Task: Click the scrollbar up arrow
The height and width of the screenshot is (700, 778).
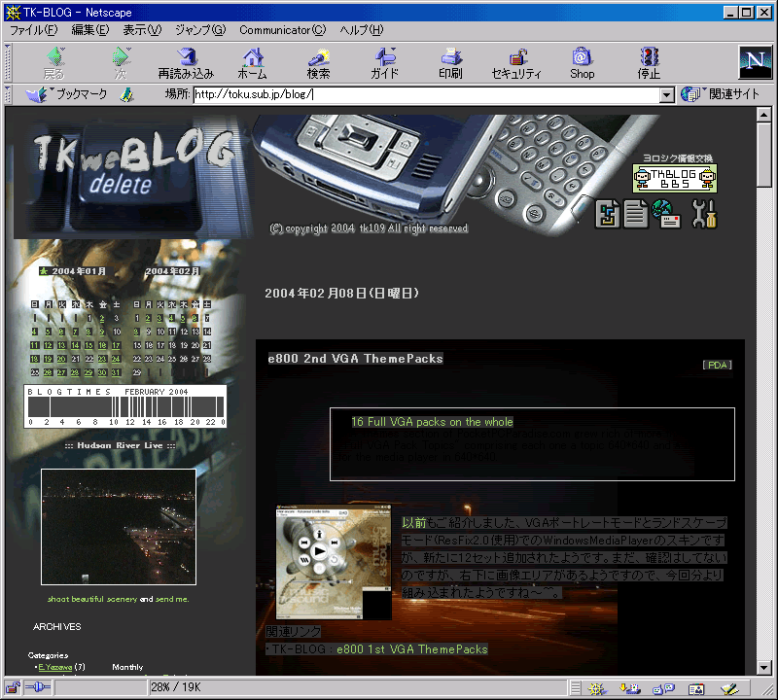Action: tap(764, 115)
